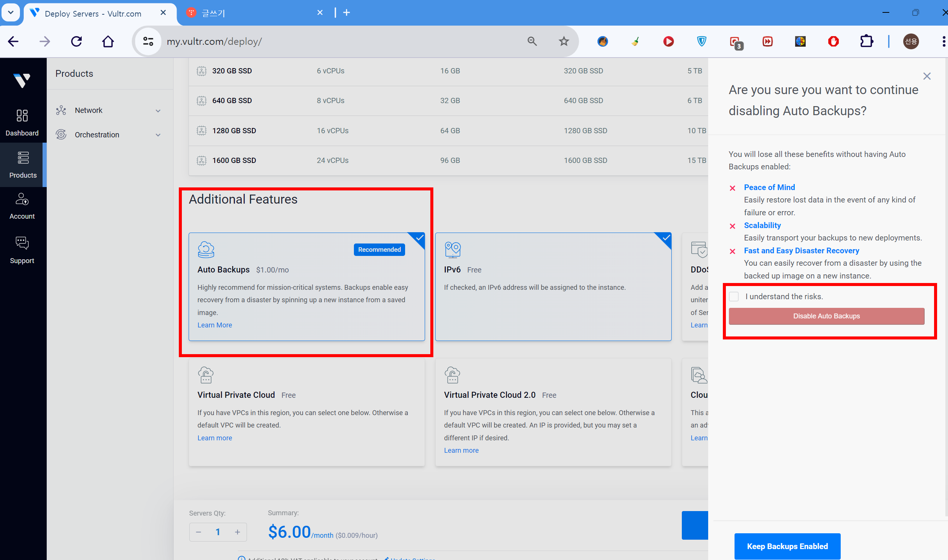Open the zoom magnifier in address bar

click(532, 41)
